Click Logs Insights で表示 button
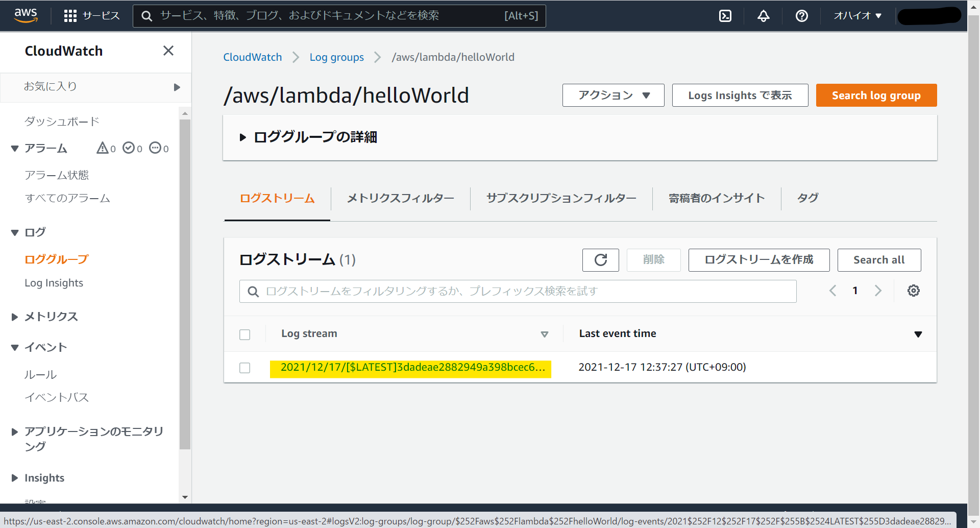This screenshot has width=980, height=528. click(740, 95)
